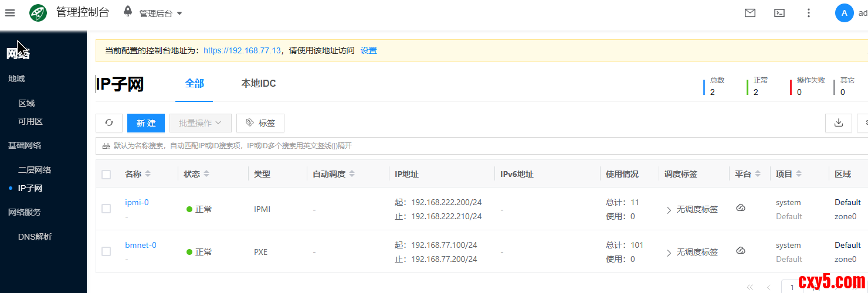Viewport: 868px width, 293px height.
Task: Tick the checkbox for ipmi-0 row
Action: tap(106, 209)
